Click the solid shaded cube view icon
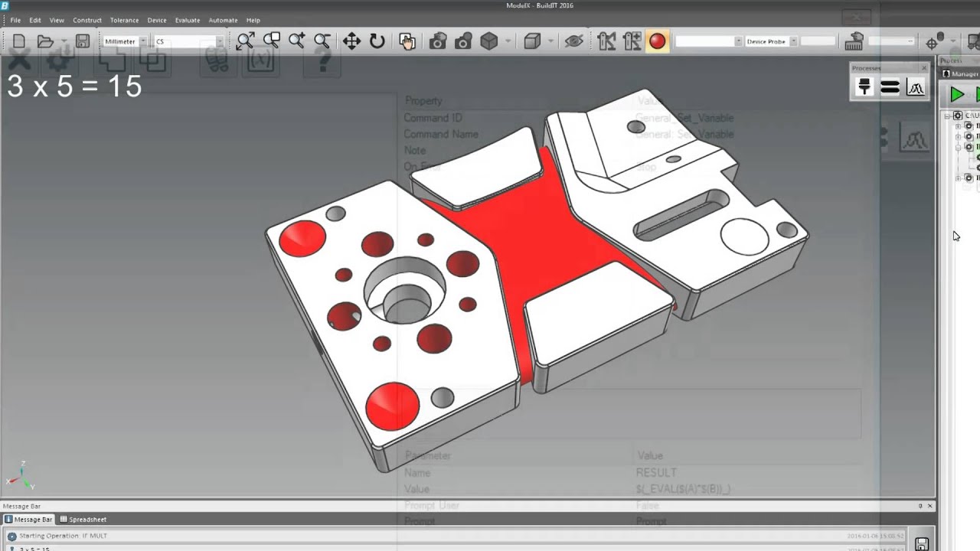980x551 pixels. [489, 41]
